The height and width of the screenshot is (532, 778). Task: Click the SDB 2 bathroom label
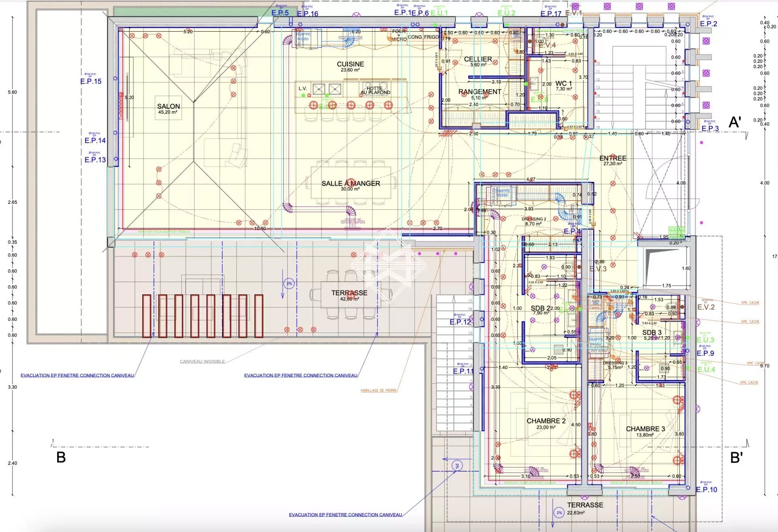coord(541,308)
